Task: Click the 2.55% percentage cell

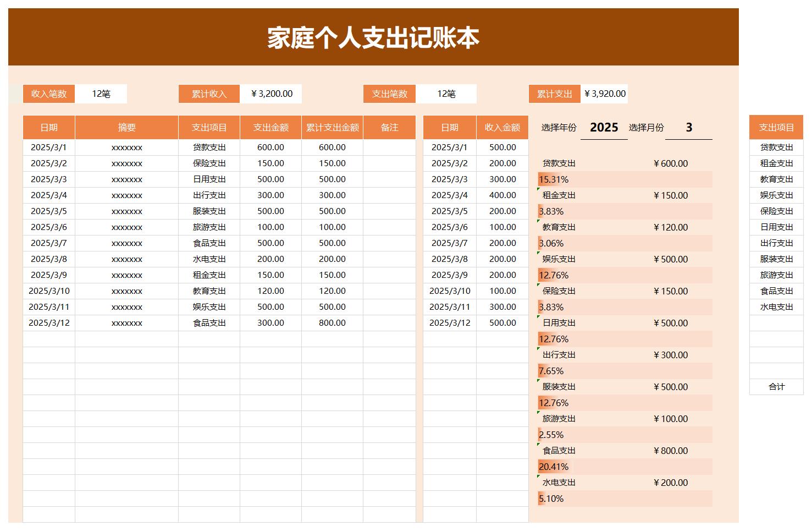Action: point(625,435)
